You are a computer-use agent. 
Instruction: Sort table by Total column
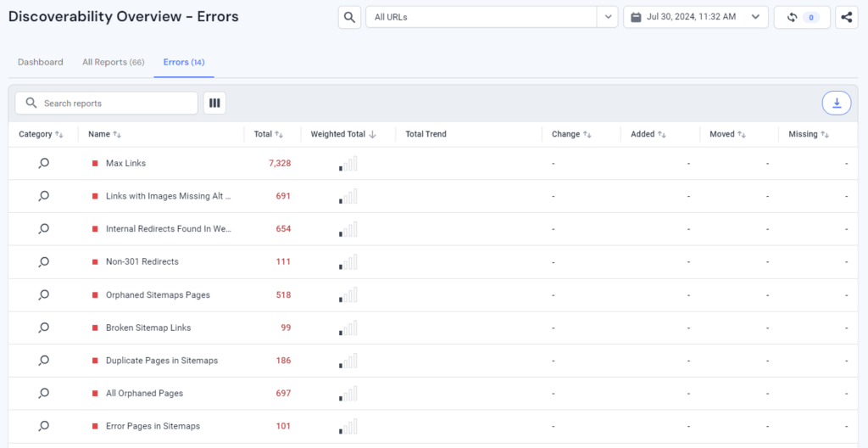click(268, 134)
